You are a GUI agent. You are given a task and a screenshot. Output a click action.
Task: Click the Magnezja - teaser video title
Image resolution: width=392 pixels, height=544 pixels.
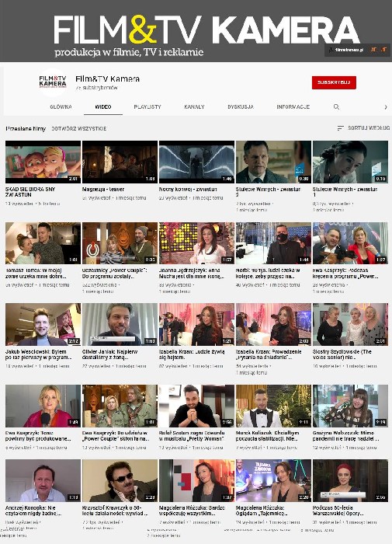point(103,190)
